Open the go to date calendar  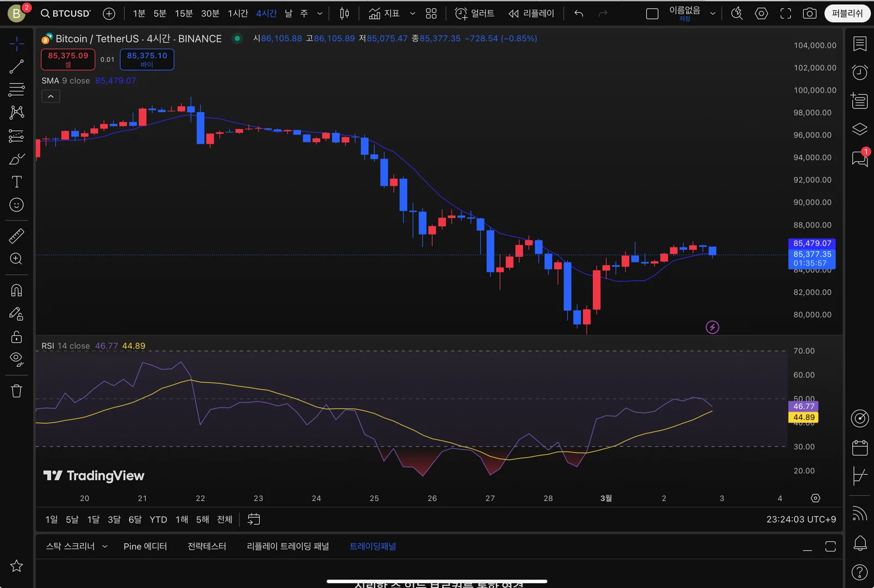[x=254, y=519]
